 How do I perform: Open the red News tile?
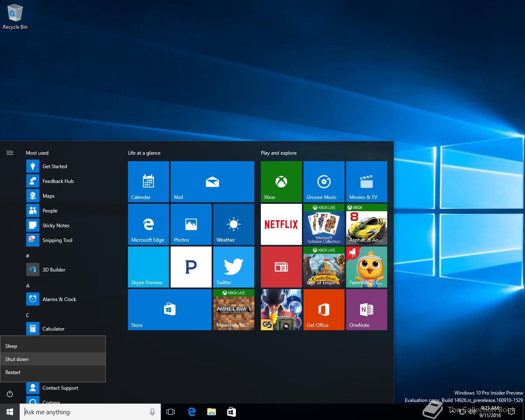[281, 267]
